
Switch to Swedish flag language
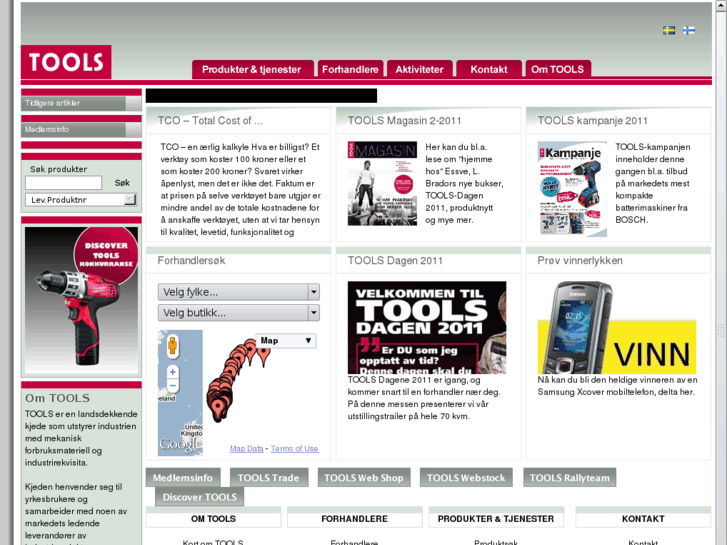pos(669,31)
